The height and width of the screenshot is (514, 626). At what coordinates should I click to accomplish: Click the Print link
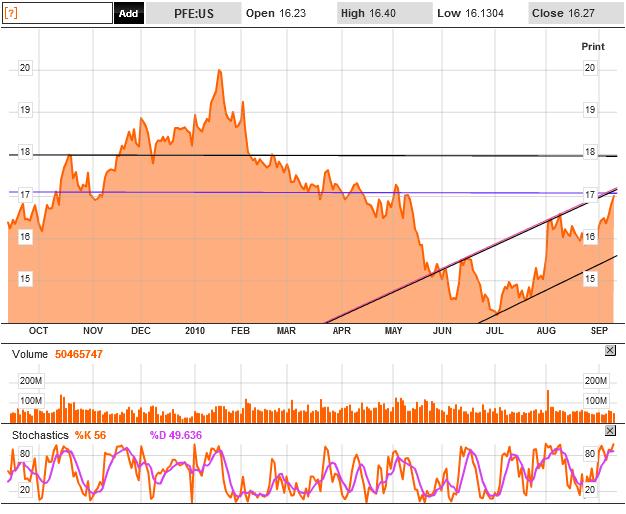593,47
